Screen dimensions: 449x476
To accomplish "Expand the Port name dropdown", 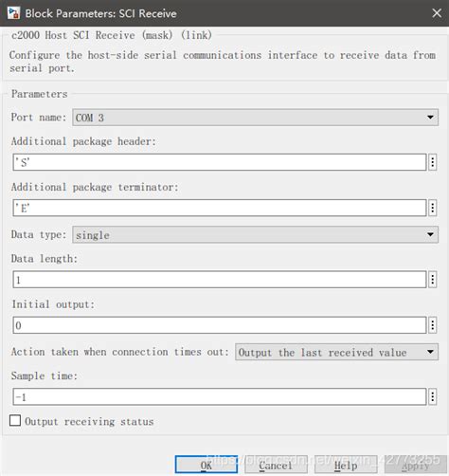I will click(255, 118).
